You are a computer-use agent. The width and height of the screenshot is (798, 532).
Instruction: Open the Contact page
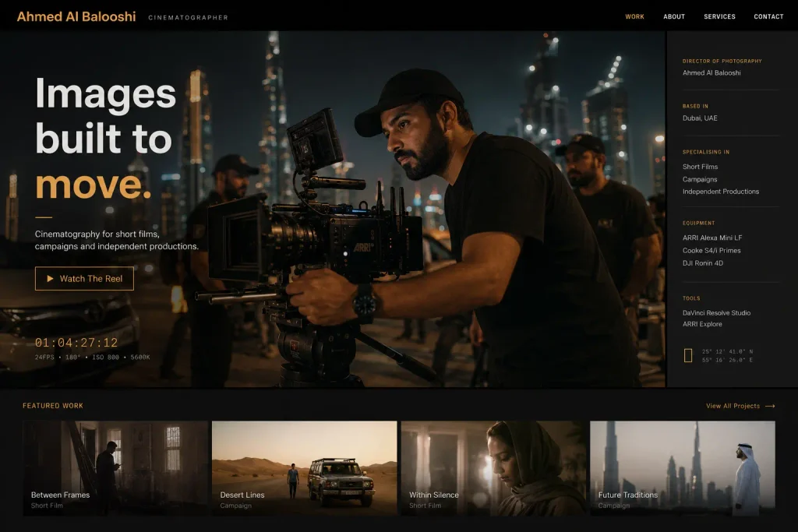click(768, 17)
